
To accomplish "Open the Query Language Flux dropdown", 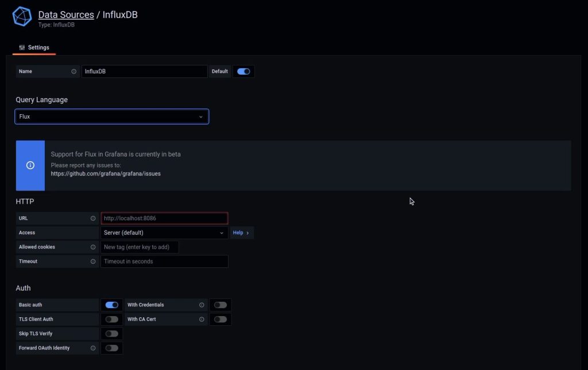I will (112, 117).
